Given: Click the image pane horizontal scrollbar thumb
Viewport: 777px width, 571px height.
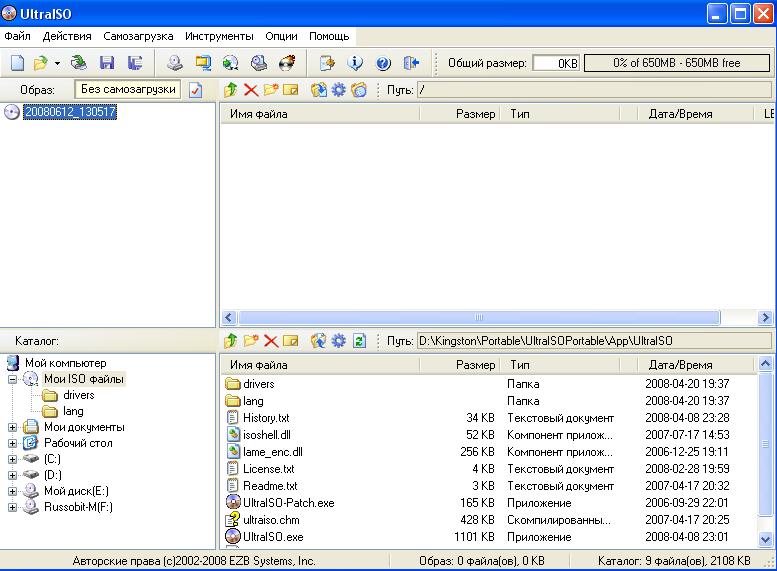Looking at the screenshot, I should 479,317.
